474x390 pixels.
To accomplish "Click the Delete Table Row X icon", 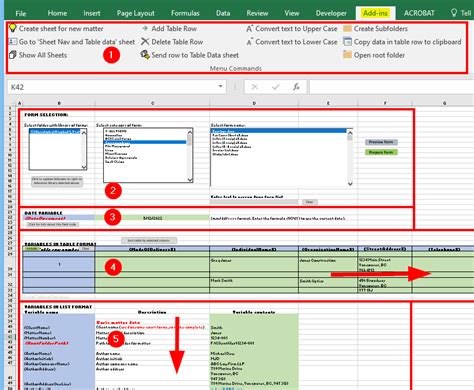I will click(x=145, y=42).
